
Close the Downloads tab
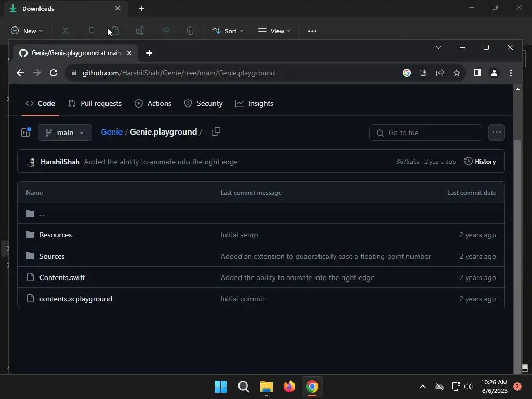(117, 8)
